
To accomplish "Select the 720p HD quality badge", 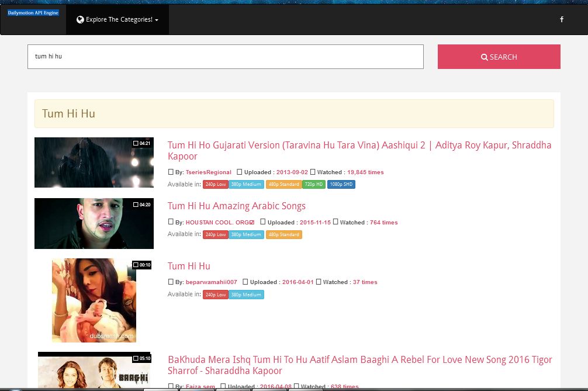I will point(314,185).
